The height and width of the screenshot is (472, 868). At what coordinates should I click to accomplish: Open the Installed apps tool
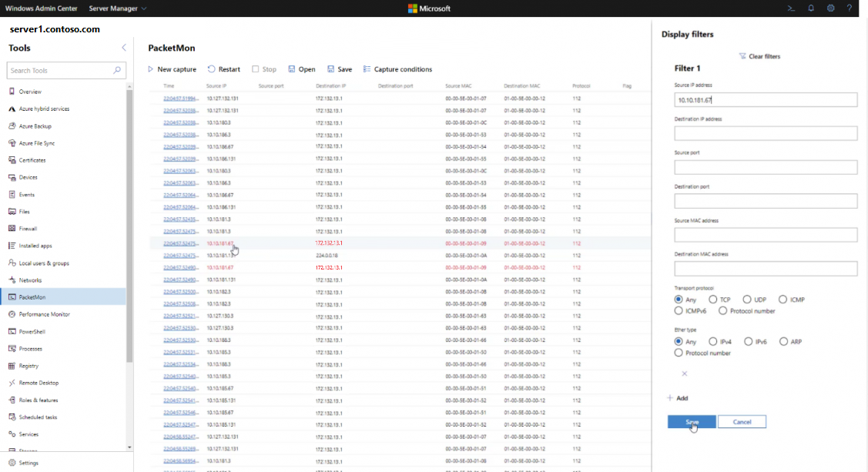(35, 246)
